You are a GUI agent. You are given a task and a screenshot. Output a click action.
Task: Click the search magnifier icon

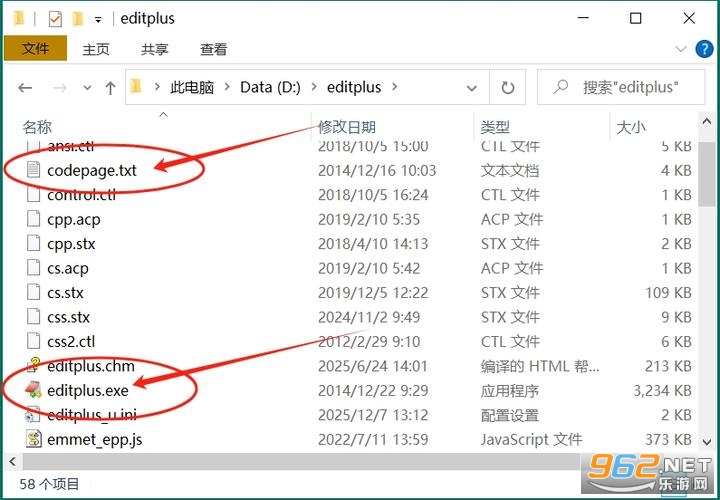tap(560, 87)
